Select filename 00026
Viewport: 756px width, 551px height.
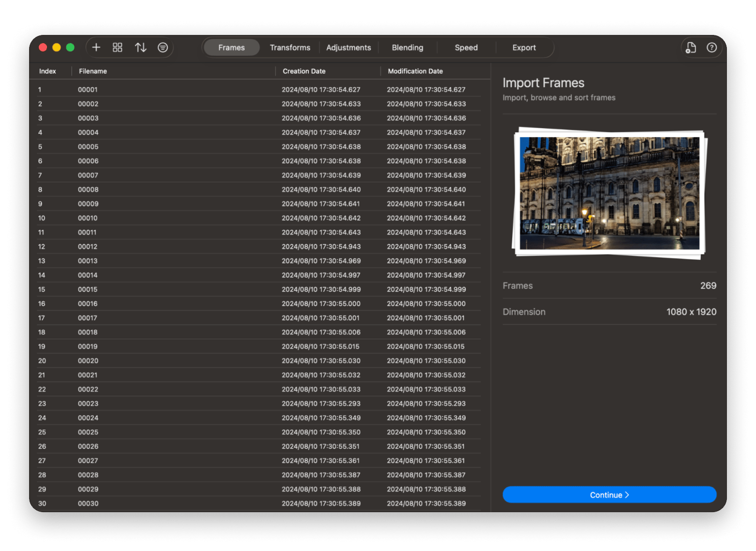pos(88,446)
